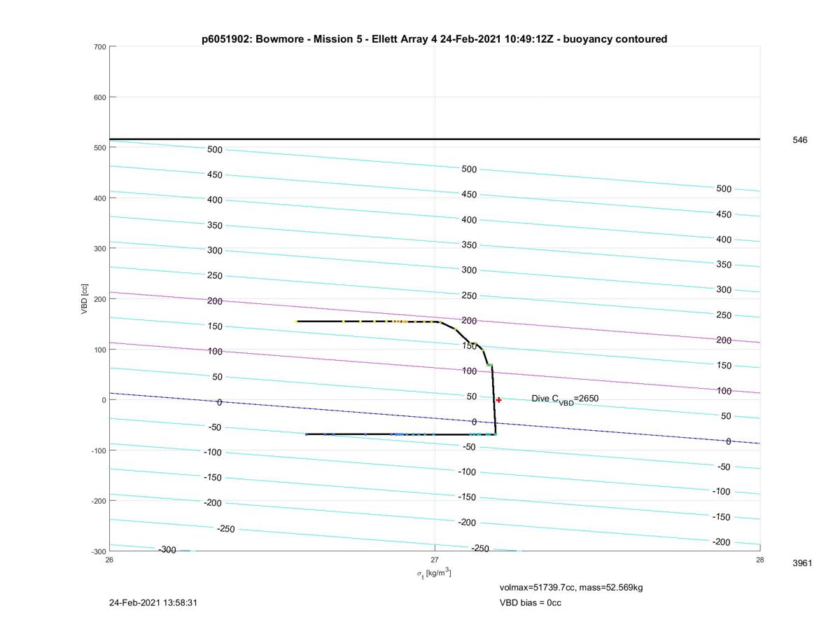This screenshot has width=840, height=620.
Task: Click the y-axis tick label "600"
Action: (99, 97)
